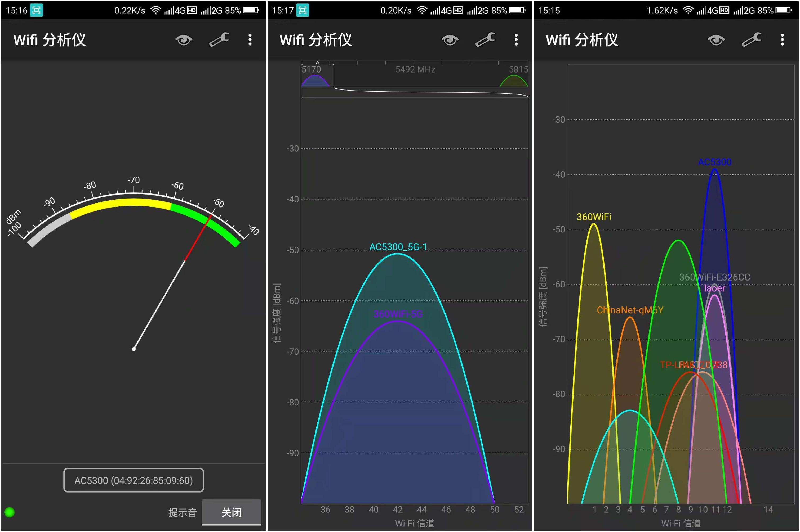
Task: Open the three-dot menu in right panel
Action: pyautogui.click(x=782, y=40)
